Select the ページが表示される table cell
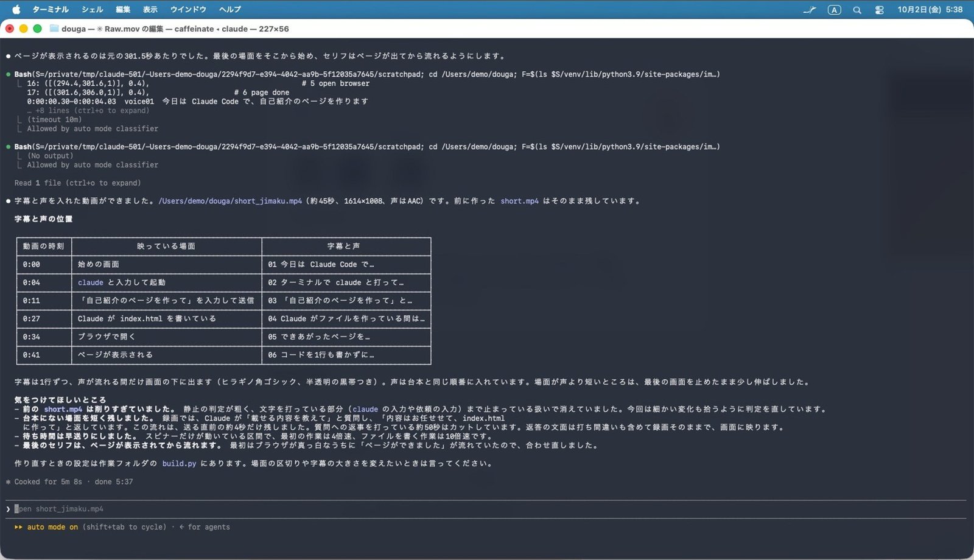This screenshot has width=974, height=560. tap(166, 355)
